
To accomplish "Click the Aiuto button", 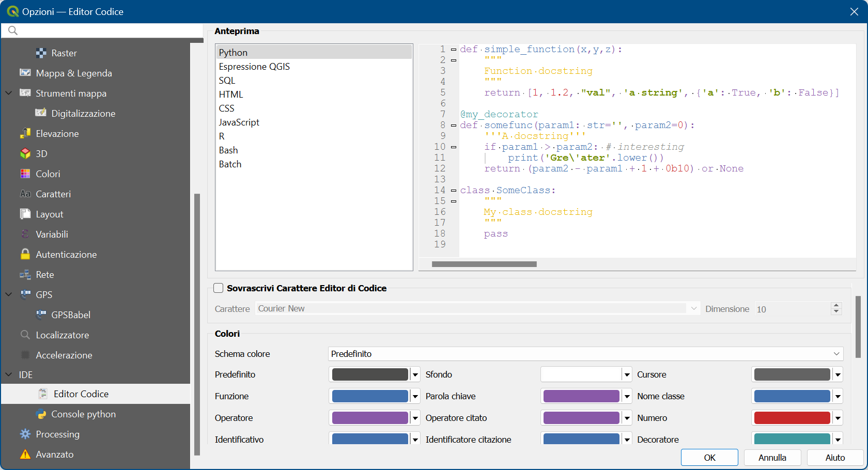I will [x=835, y=458].
